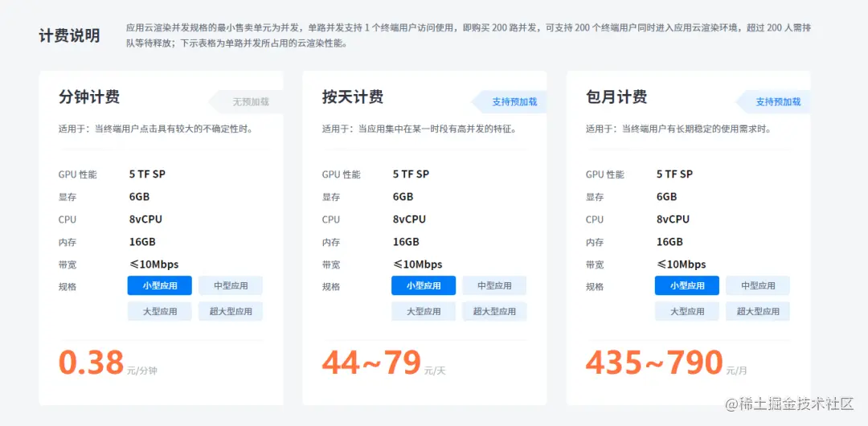This screenshot has width=868, height=426.
Task: Select 大型应用 in the 包月计费 card
Action: point(687,311)
